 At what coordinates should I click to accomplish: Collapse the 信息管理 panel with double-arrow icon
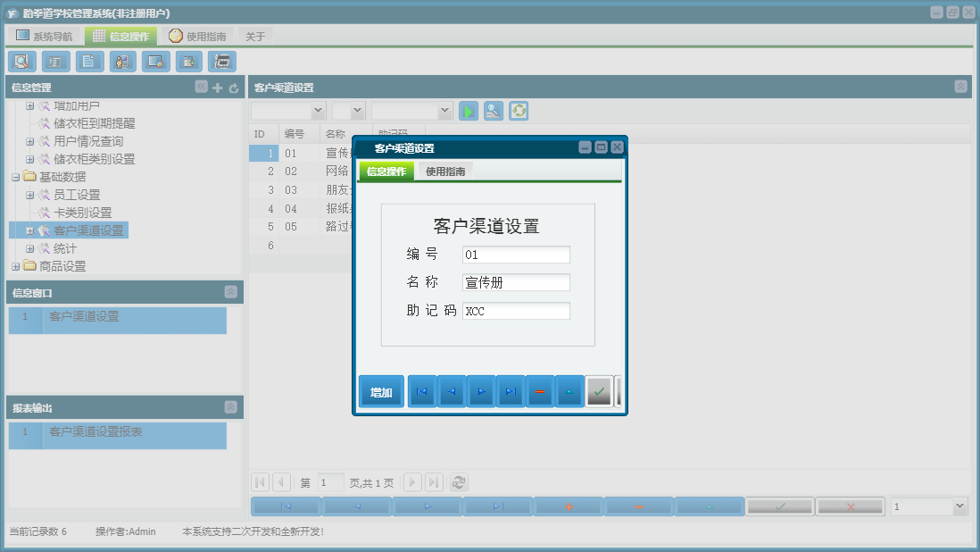pyautogui.click(x=201, y=87)
